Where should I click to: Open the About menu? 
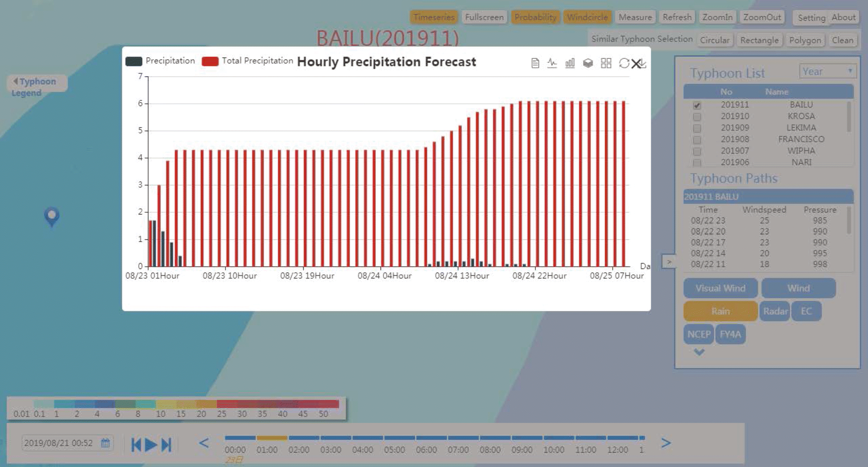click(x=843, y=17)
